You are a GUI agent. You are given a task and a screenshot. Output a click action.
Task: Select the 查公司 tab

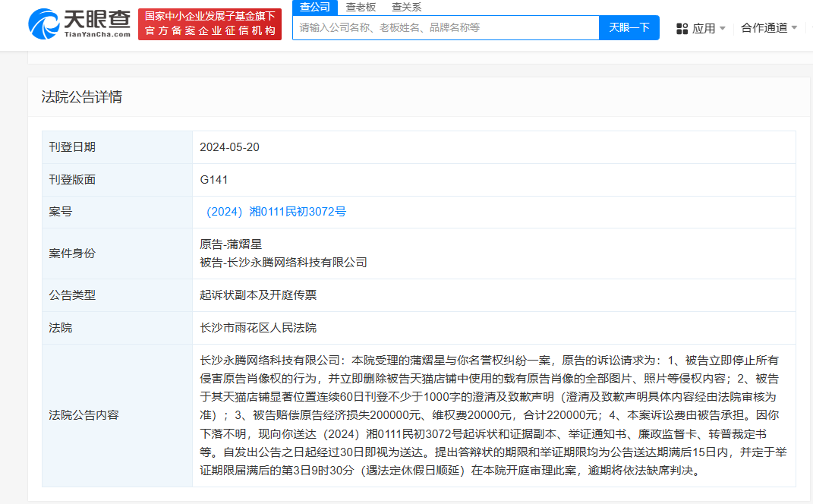[314, 7]
